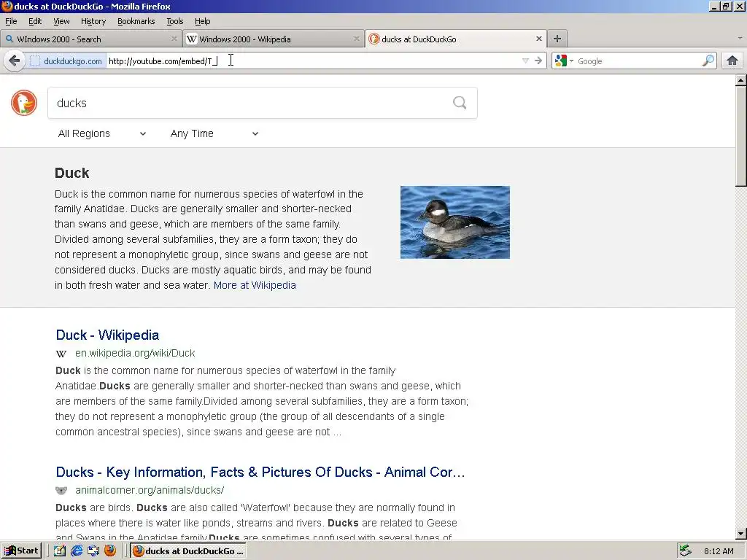
Task: Close the WIndows 2000 - Search tab
Action: coord(174,39)
